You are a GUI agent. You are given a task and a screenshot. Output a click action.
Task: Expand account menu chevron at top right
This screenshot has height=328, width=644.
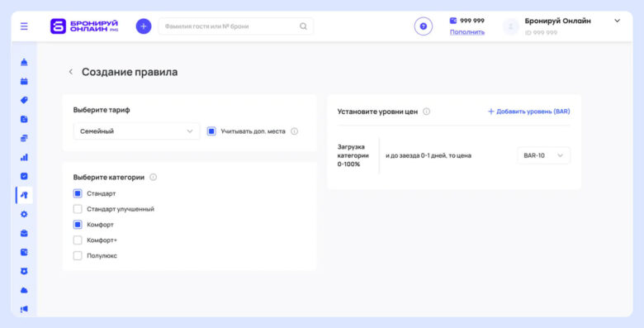pyautogui.click(x=617, y=21)
